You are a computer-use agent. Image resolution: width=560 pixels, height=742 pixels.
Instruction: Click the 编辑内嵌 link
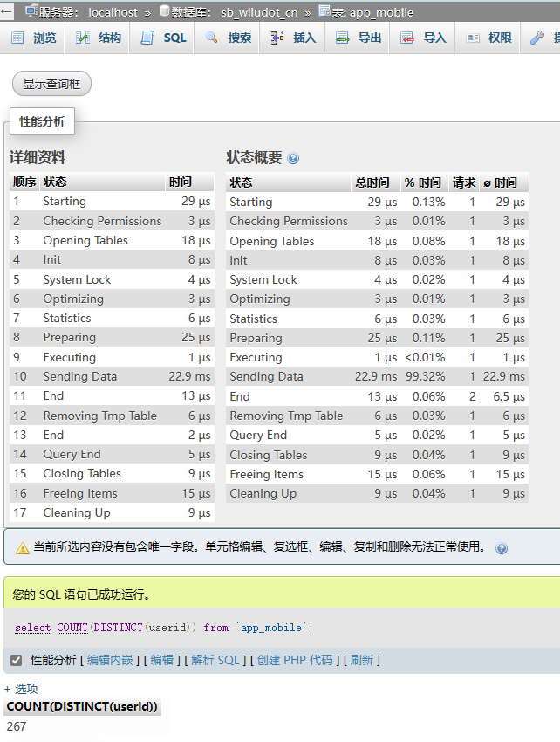(110, 660)
